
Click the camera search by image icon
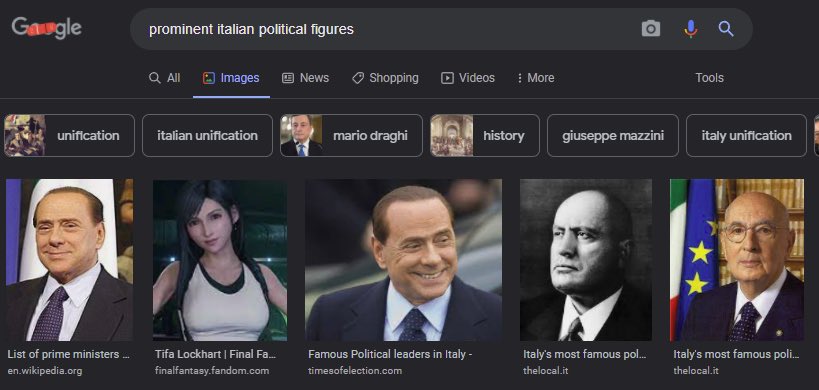coord(650,29)
